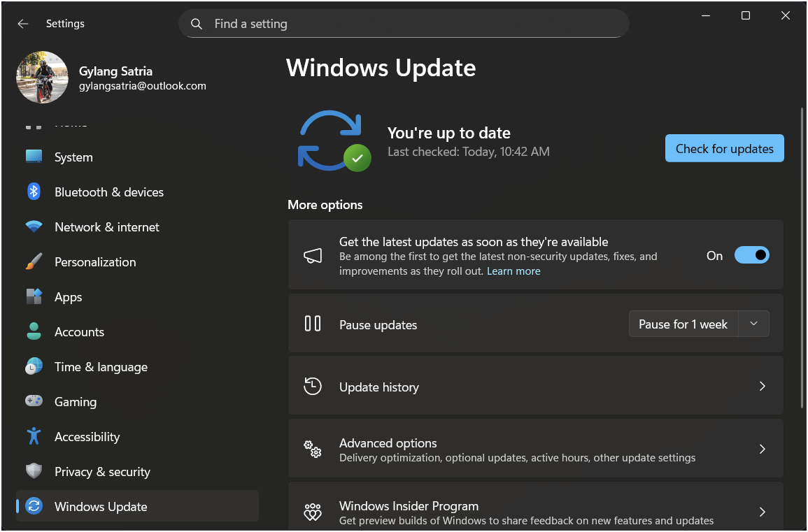Screen dimensions: 808x532
Task: Click the Gylang Satria account name
Action: (x=115, y=71)
